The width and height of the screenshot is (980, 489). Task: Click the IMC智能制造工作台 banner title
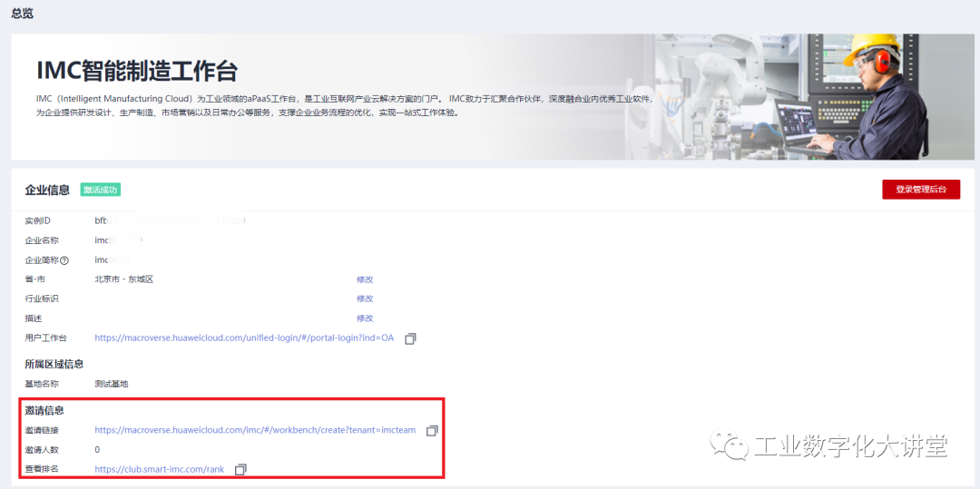pyautogui.click(x=137, y=72)
